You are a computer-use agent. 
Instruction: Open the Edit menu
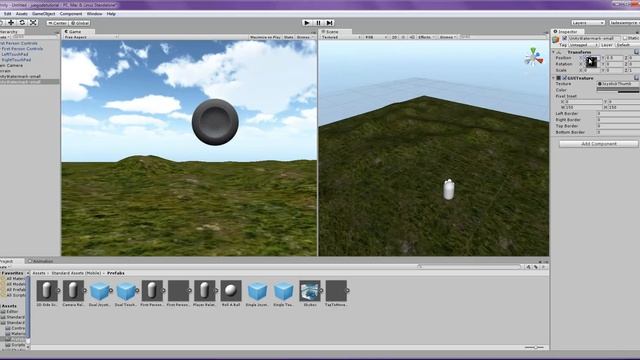(x=7, y=14)
